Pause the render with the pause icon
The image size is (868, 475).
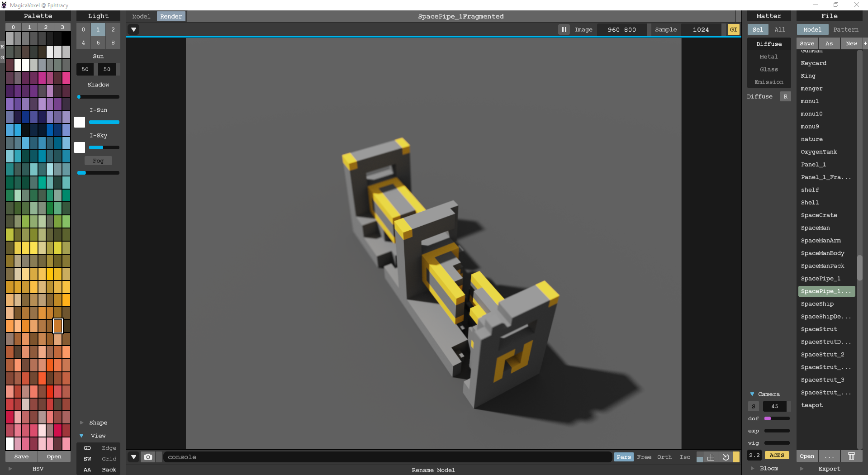pos(564,29)
